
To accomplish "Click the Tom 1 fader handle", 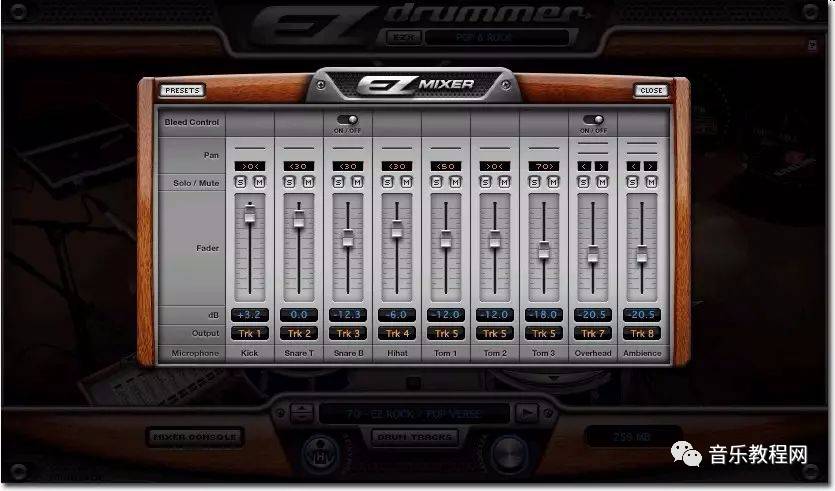I will point(446,239).
